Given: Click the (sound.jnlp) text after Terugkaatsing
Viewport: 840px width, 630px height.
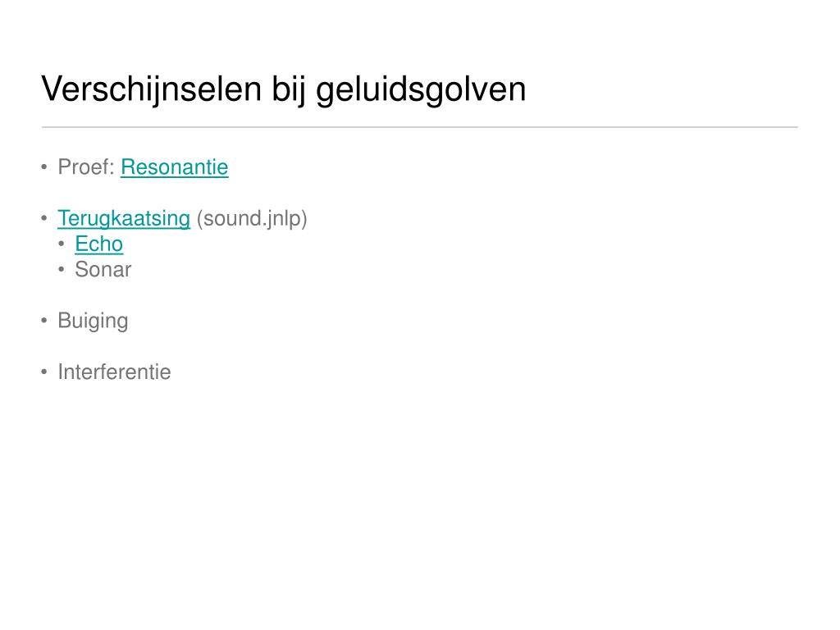Looking at the screenshot, I should 252,218.
